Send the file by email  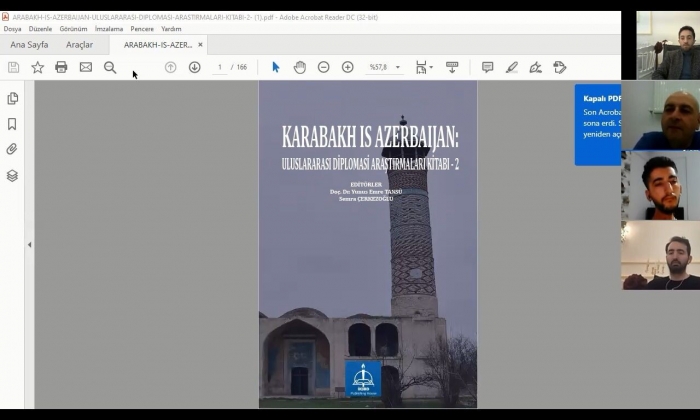86,67
